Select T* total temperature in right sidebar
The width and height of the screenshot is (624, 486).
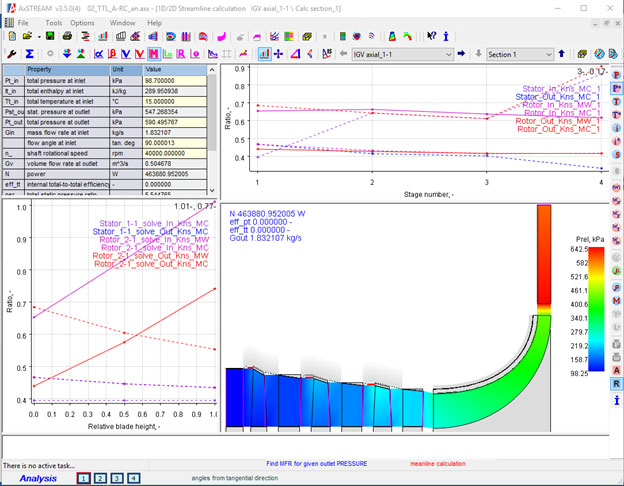click(x=616, y=115)
